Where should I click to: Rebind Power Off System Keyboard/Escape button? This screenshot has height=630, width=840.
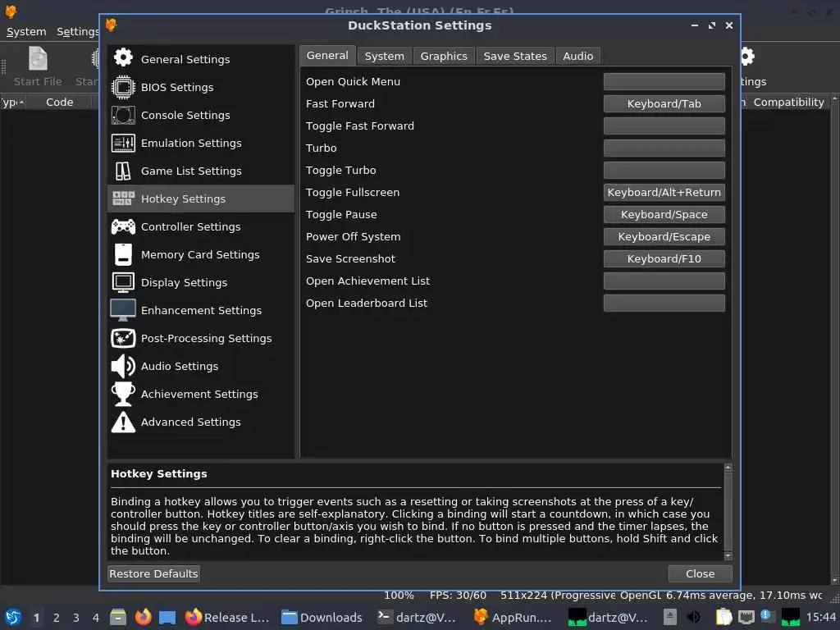(x=664, y=236)
